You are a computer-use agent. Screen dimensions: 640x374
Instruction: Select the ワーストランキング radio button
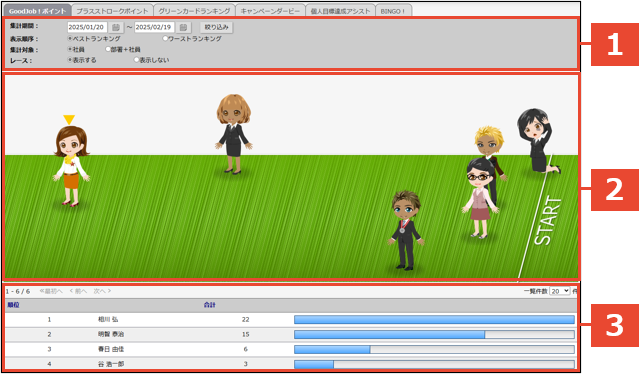point(165,38)
